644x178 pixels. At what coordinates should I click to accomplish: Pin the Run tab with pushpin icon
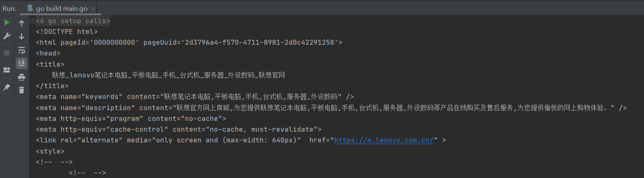pyautogui.click(x=7, y=87)
